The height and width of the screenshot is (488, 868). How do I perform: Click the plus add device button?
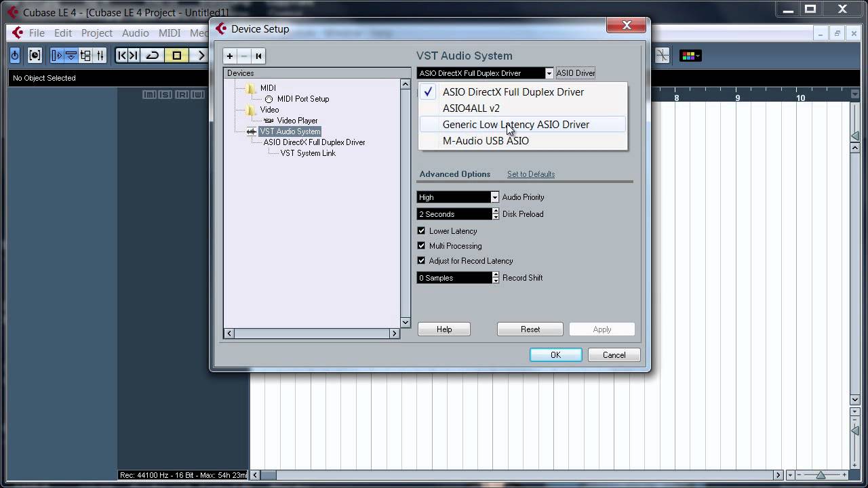(230, 56)
